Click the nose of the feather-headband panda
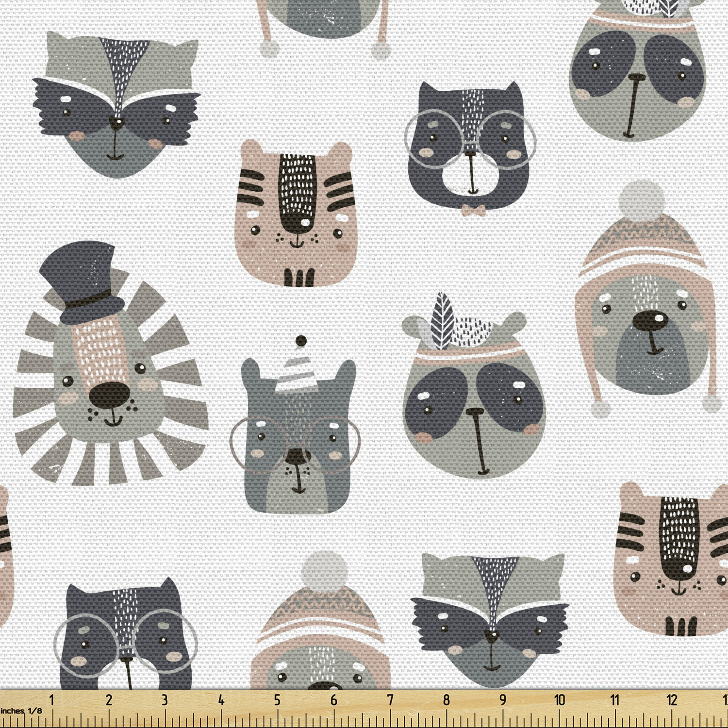 click(x=475, y=412)
